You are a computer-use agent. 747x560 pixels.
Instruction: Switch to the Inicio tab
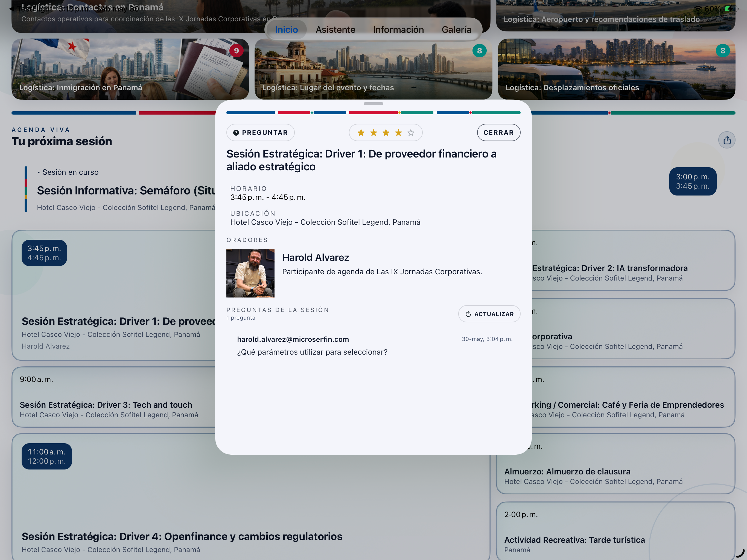[x=286, y=30]
